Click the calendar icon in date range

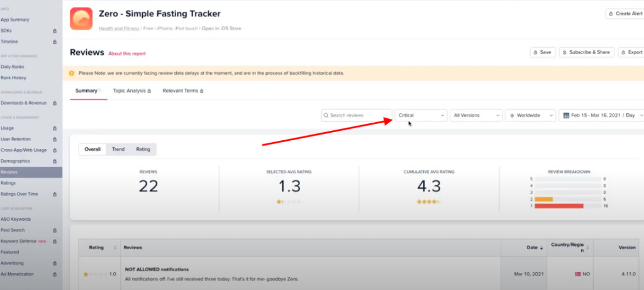pos(566,115)
